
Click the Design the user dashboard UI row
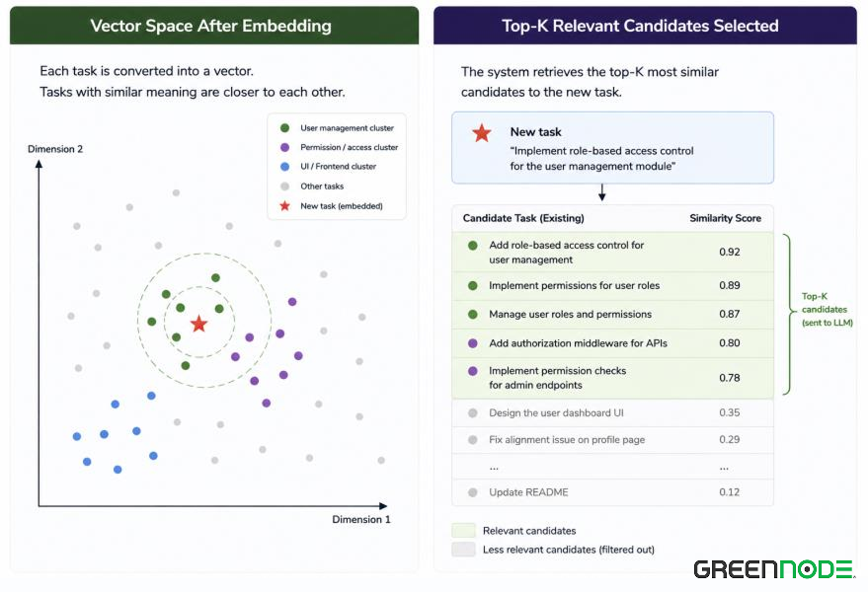pyautogui.click(x=613, y=412)
